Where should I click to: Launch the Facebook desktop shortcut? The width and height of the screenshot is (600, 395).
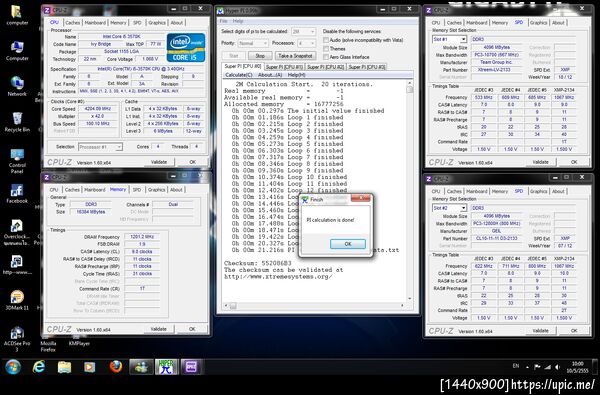pos(17,193)
